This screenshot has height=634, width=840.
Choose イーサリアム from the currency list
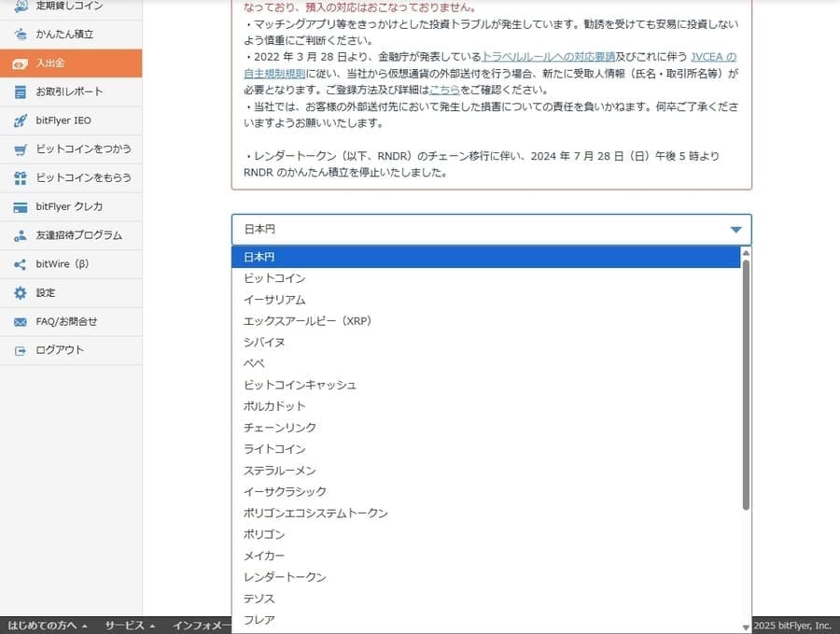pyautogui.click(x=486, y=300)
